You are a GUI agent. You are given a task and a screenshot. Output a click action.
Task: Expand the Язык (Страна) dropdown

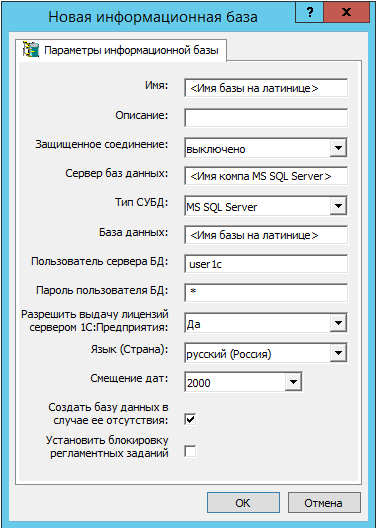click(338, 353)
